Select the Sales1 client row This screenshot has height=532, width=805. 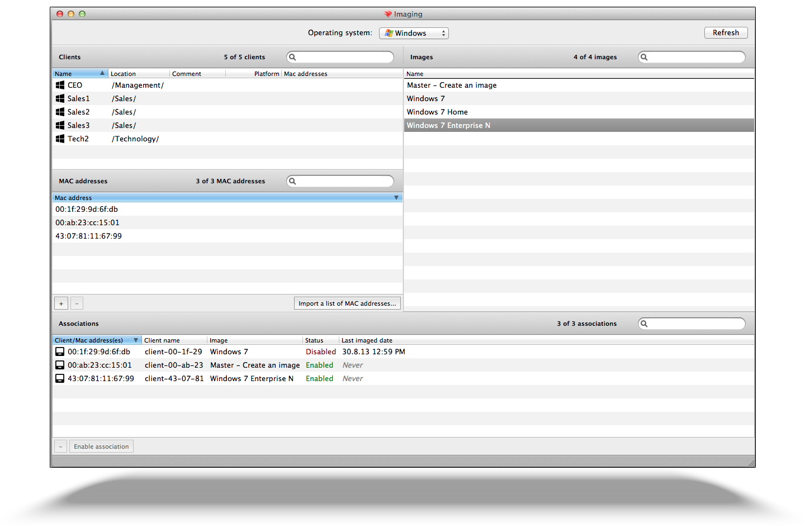[x=227, y=98]
